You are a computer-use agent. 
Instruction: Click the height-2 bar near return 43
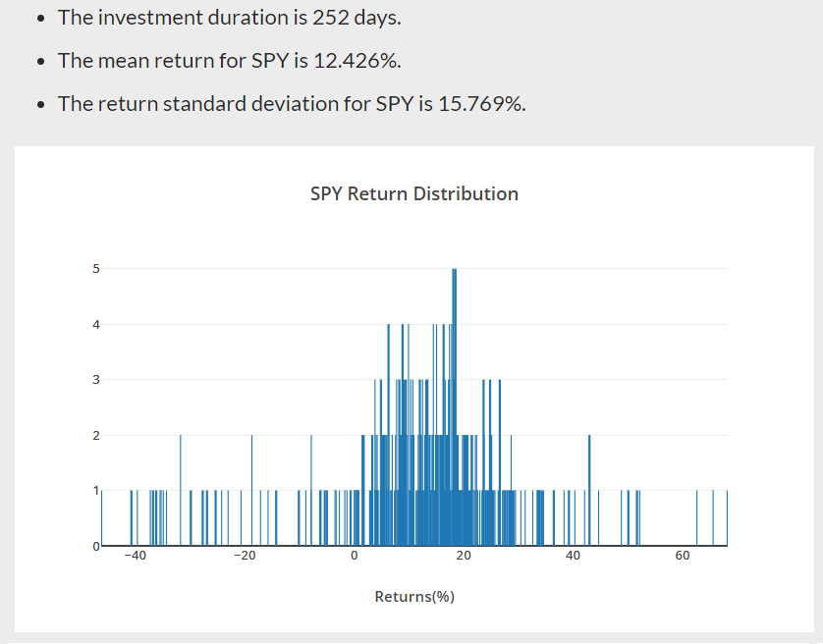tap(589, 490)
